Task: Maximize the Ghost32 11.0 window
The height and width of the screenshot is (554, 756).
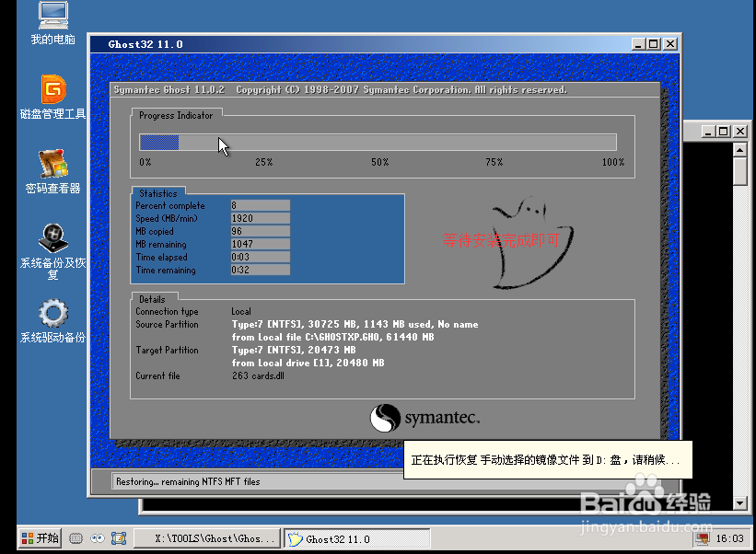Action: point(653,44)
